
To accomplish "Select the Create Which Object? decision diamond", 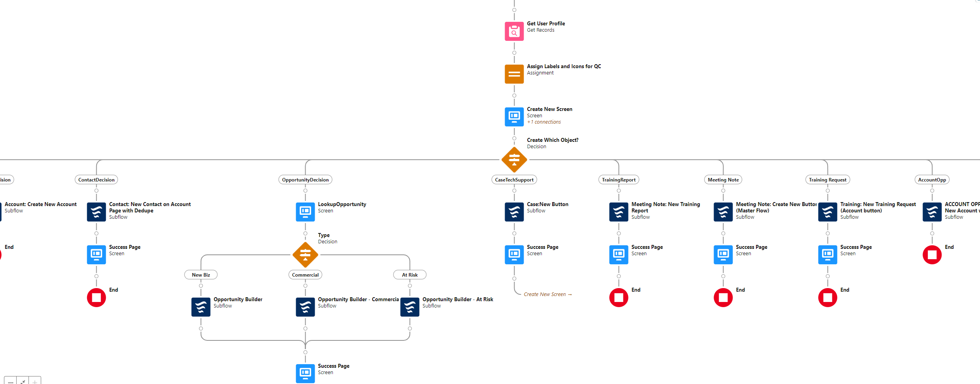I will point(514,160).
